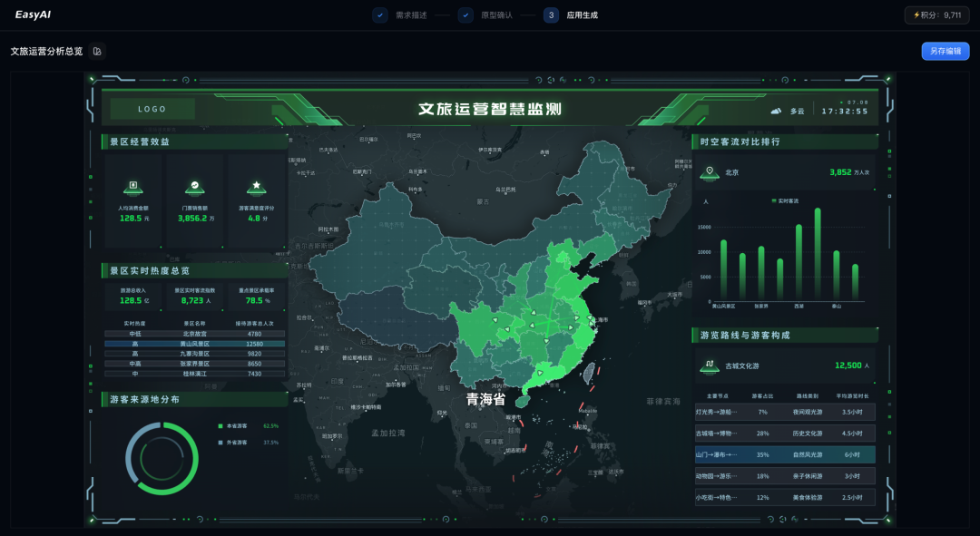Click the 3,856.2 万 ticket sales value
The height and width of the screenshot is (536, 980).
(196, 218)
